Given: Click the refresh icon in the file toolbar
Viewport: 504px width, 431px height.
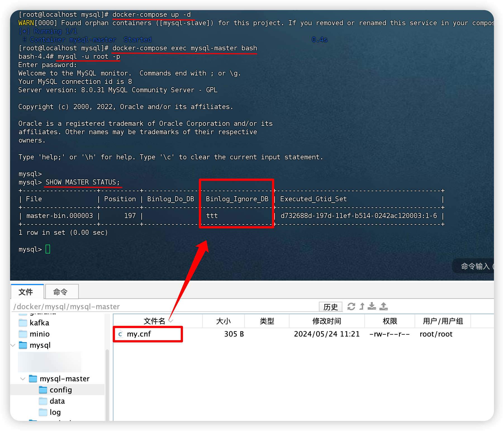Looking at the screenshot, I should coord(351,307).
